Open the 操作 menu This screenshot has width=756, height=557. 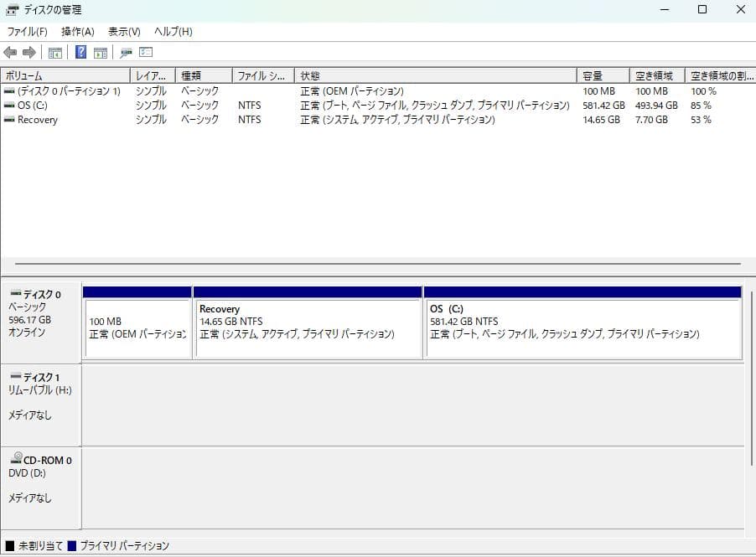pyautogui.click(x=75, y=31)
